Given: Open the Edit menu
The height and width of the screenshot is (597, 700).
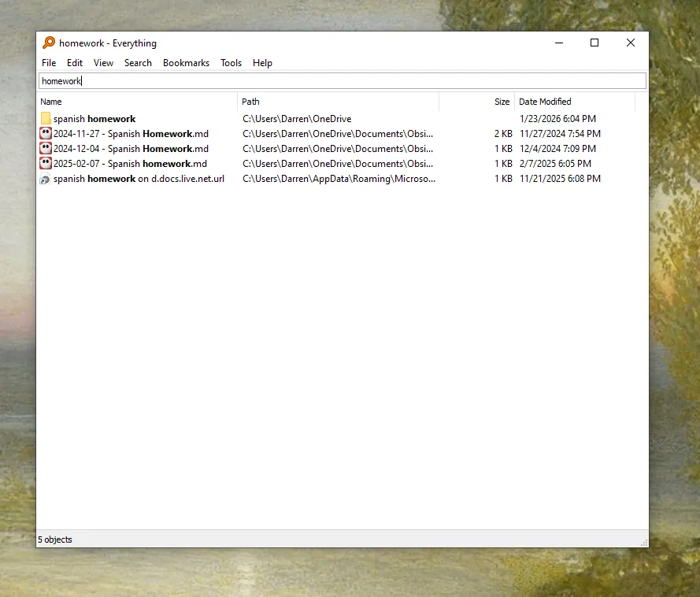Looking at the screenshot, I should (75, 62).
